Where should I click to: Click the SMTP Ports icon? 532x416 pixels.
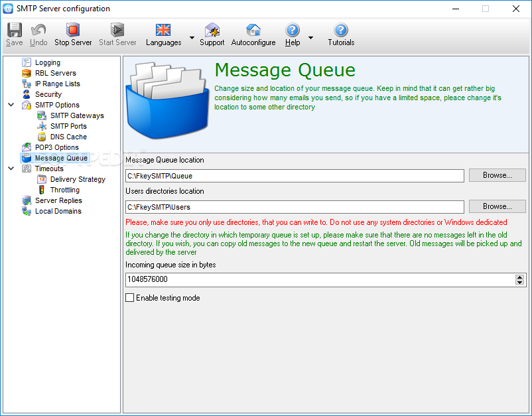[42, 126]
